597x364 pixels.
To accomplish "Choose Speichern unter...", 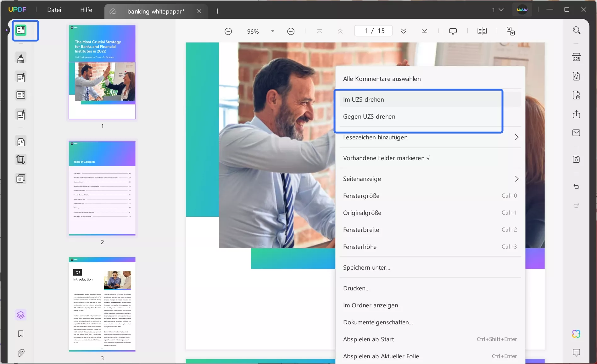I will point(430,267).
